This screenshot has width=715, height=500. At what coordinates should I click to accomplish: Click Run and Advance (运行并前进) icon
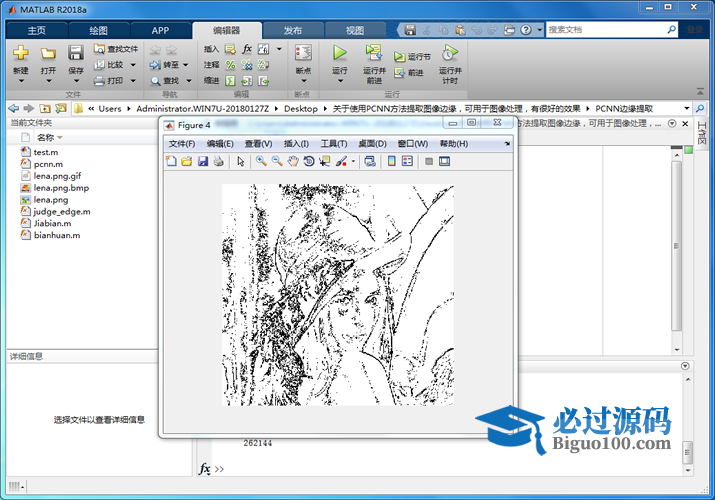[x=374, y=53]
